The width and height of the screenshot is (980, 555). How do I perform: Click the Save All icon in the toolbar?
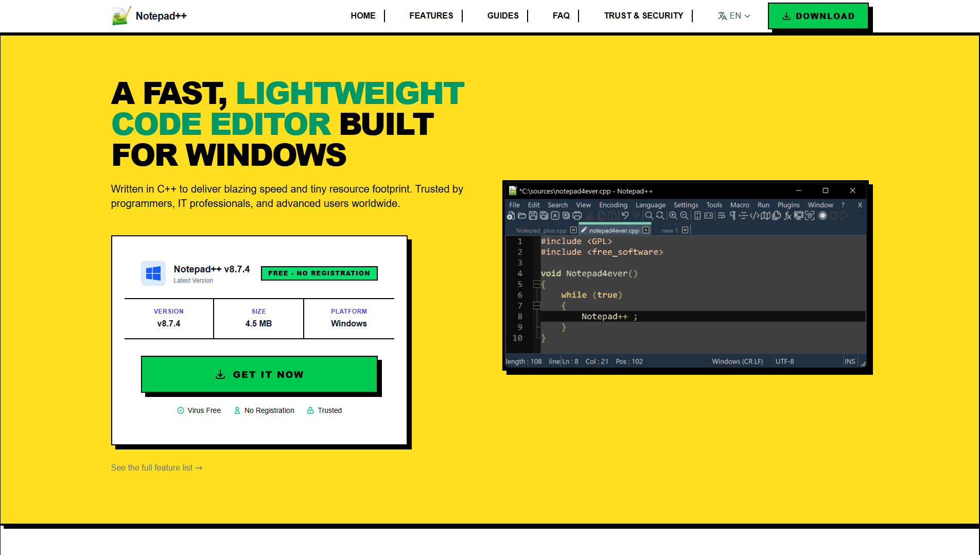click(544, 216)
